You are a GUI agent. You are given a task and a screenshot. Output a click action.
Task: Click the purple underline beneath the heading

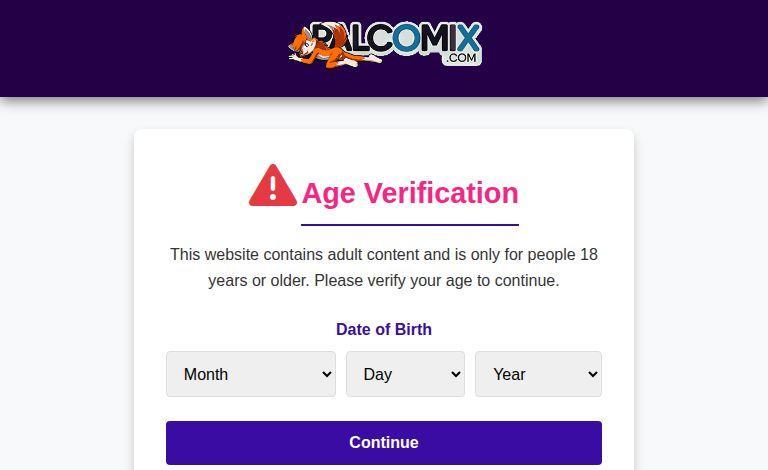click(410, 225)
